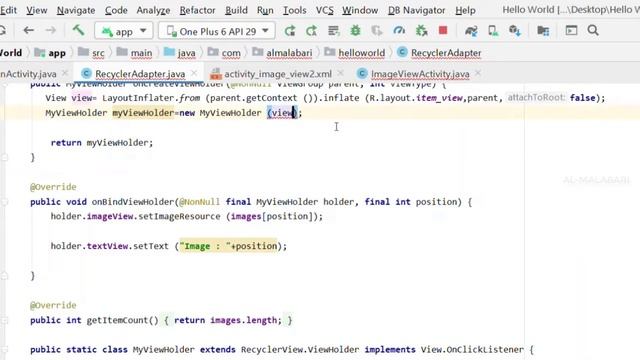Click the Make Project hammer icon
The width and height of the screenshot is (640, 360).
pyautogui.click(x=78, y=30)
